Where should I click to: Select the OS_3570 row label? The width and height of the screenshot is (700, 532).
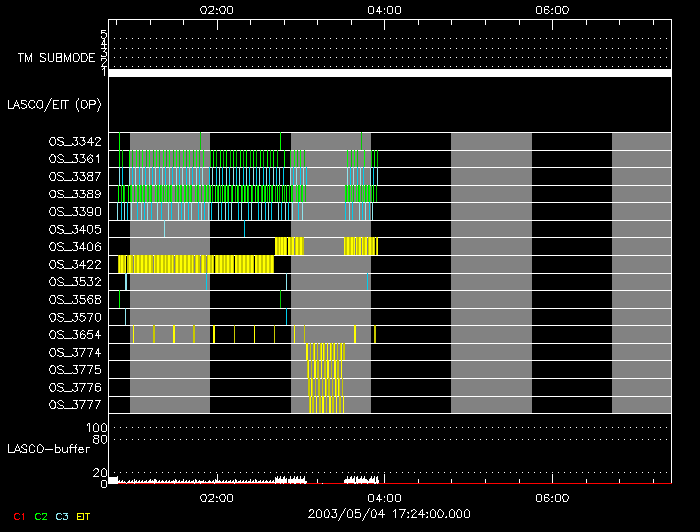click(75, 317)
